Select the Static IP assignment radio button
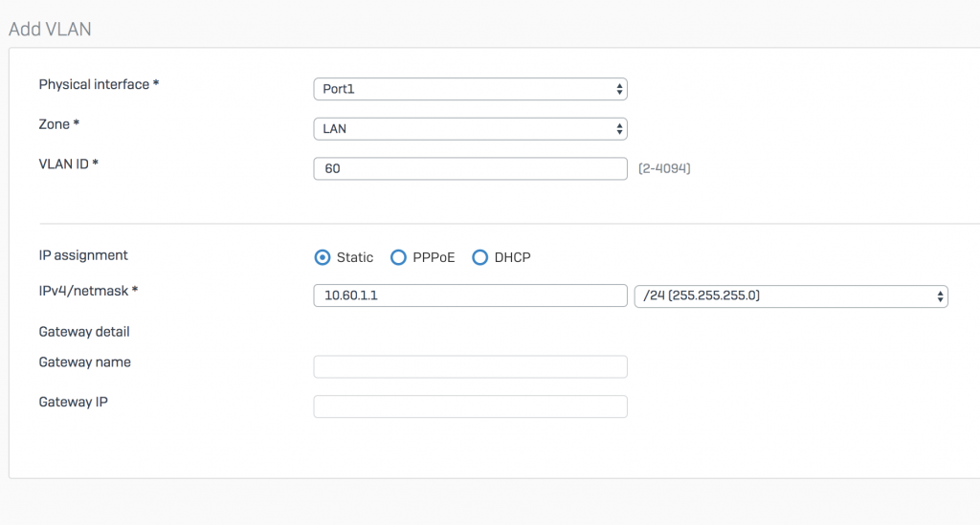This screenshot has width=980, height=525. point(322,257)
